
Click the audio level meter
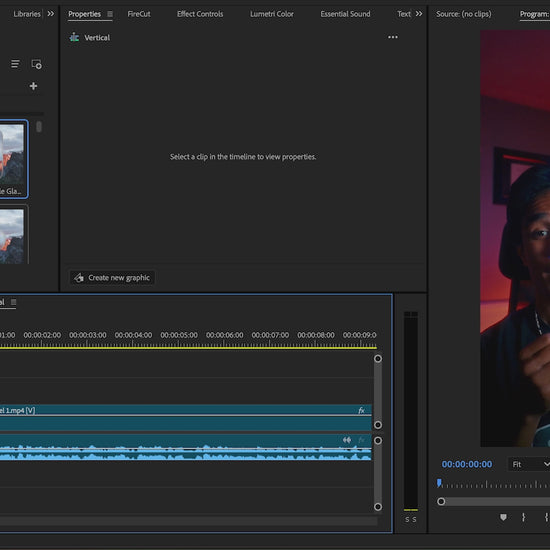(x=411, y=411)
